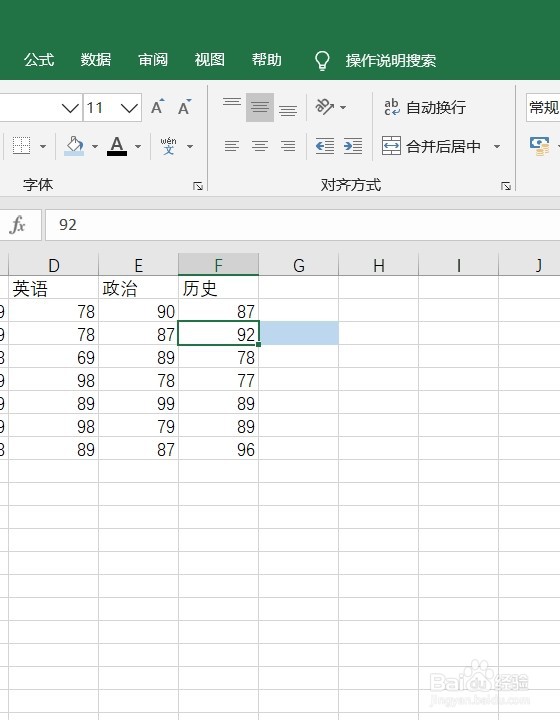The width and height of the screenshot is (560, 720).
Task: Open text orientation options
Action: point(325,107)
